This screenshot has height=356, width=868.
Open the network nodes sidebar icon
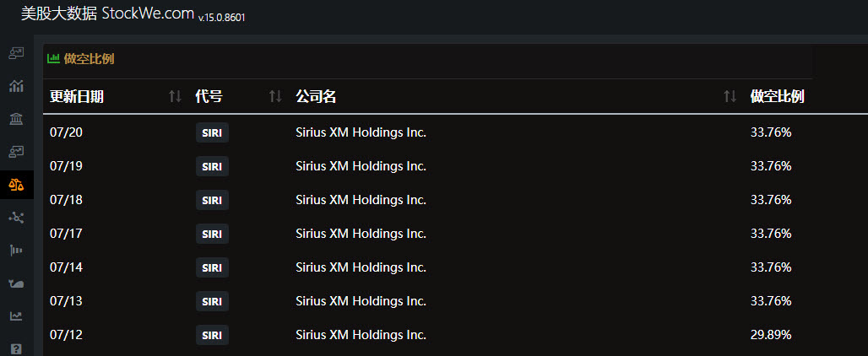click(17, 218)
